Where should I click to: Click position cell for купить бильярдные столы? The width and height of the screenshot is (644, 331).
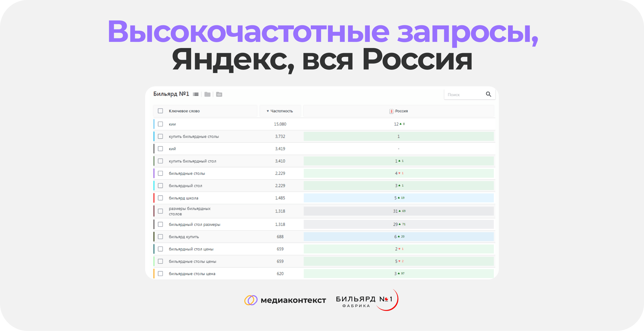(399, 136)
